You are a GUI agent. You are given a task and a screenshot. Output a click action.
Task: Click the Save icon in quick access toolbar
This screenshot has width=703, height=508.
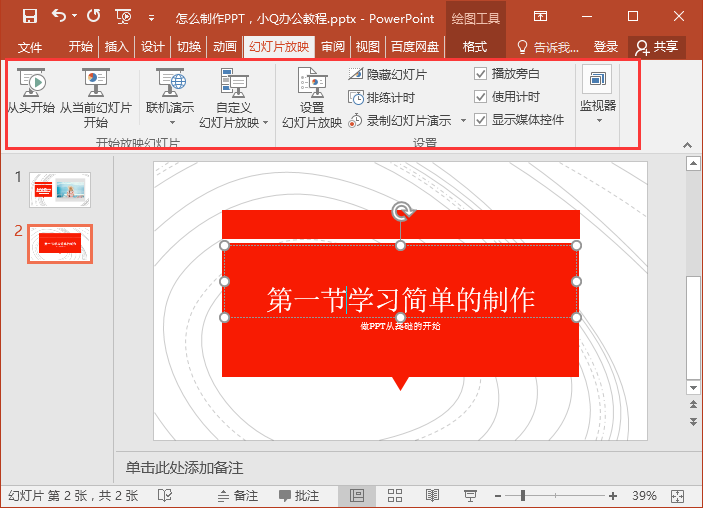click(x=30, y=17)
